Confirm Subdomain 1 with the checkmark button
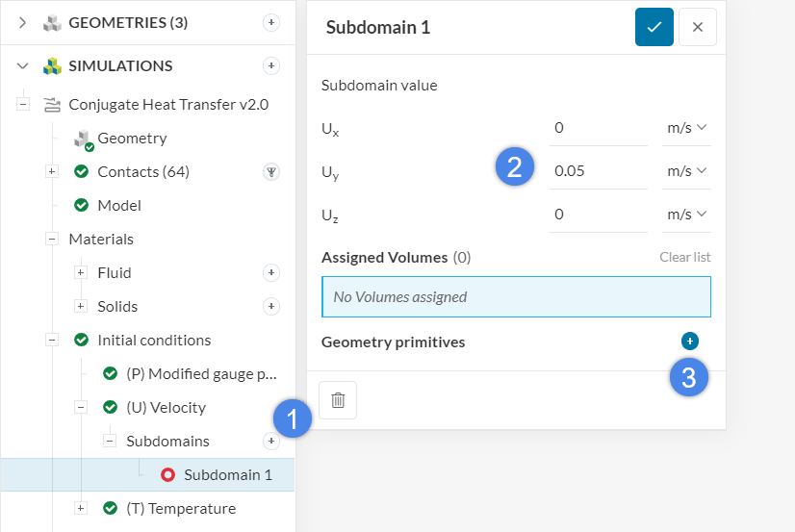The image size is (795, 532). tap(654, 27)
